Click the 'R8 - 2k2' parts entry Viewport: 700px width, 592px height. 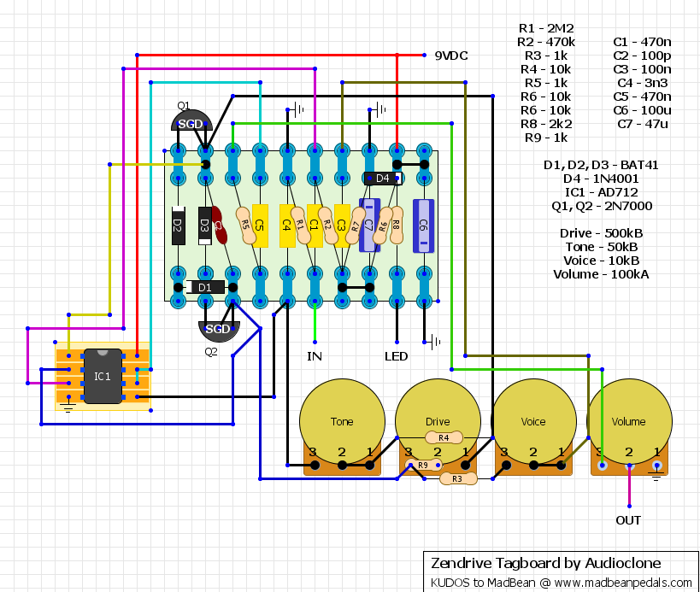pyautogui.click(x=546, y=124)
